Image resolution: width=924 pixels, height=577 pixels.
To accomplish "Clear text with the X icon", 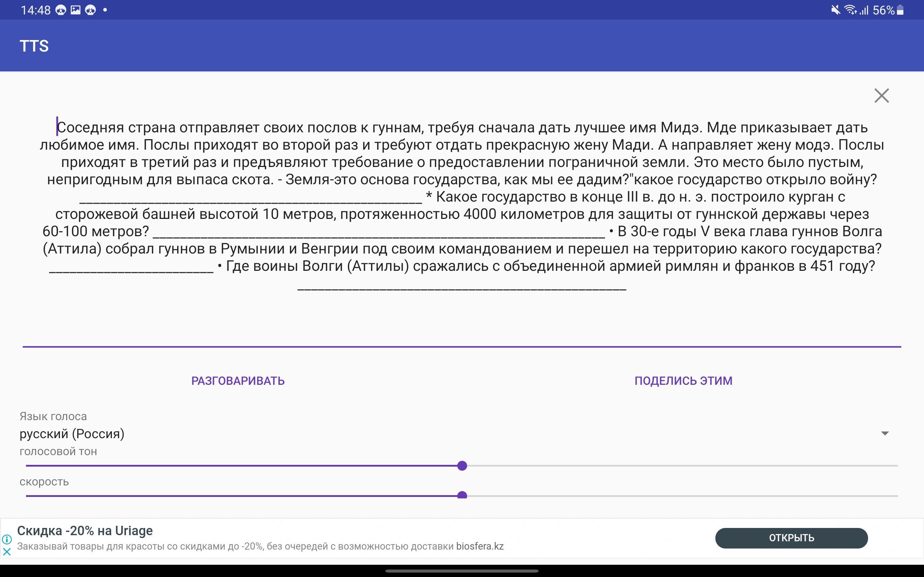I will [881, 96].
